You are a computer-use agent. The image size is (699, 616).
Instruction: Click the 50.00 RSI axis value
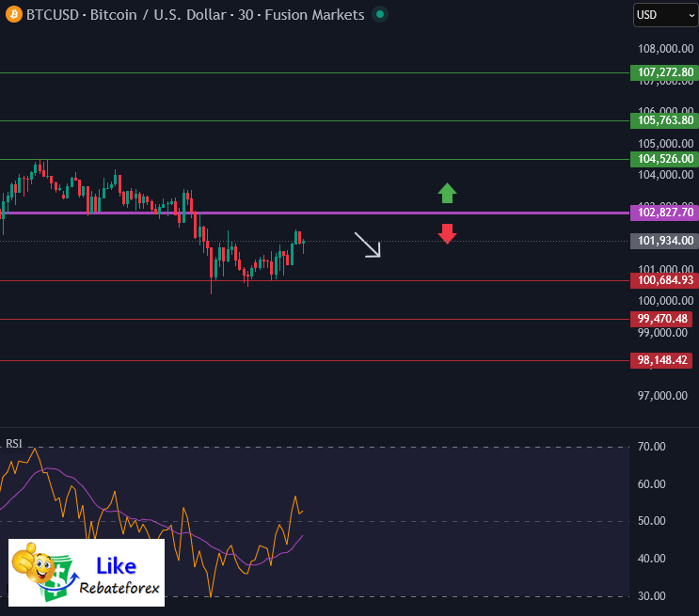click(x=651, y=521)
